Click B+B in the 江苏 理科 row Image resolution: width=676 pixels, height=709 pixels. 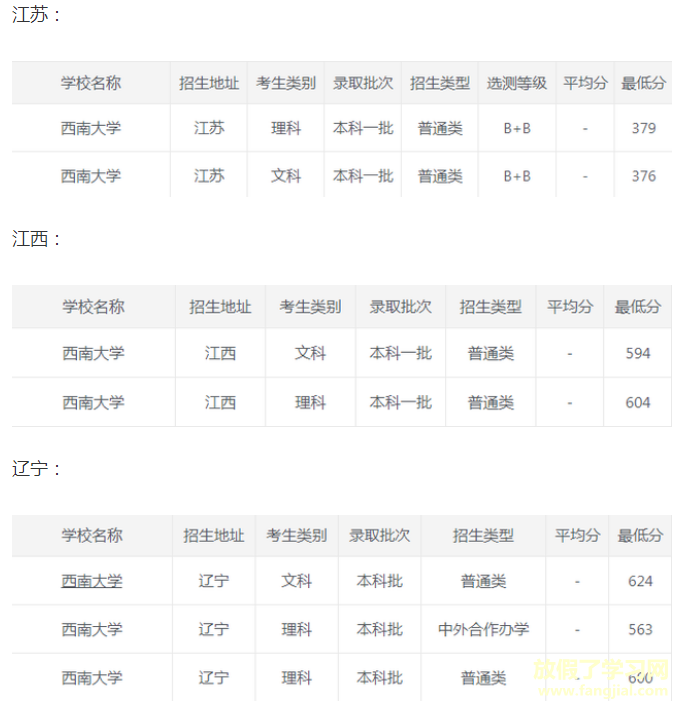(517, 128)
